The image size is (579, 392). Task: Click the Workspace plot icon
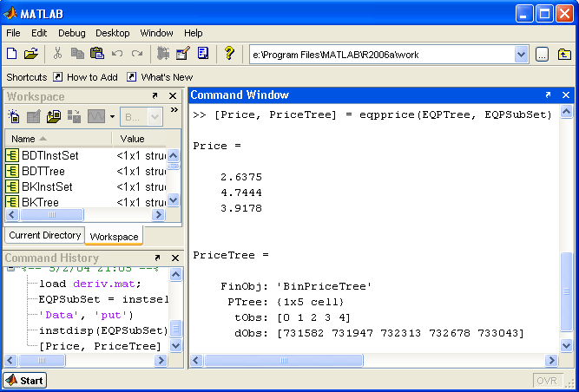(x=96, y=116)
